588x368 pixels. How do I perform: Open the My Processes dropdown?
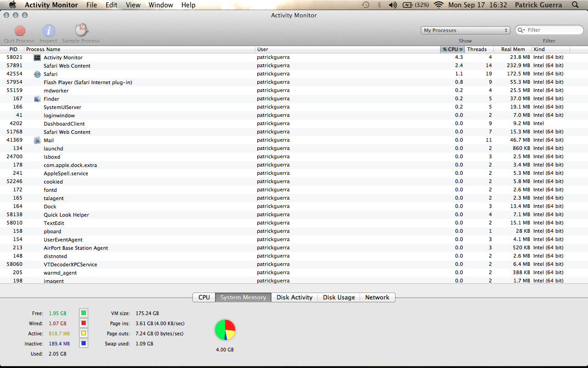[465, 30]
